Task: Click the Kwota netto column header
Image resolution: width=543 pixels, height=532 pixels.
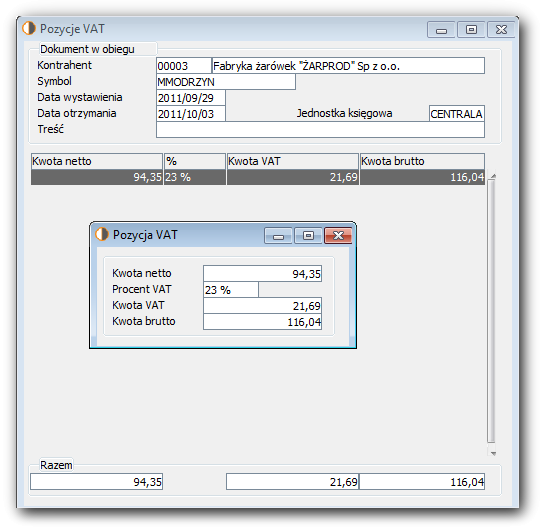Action: [x=97, y=161]
